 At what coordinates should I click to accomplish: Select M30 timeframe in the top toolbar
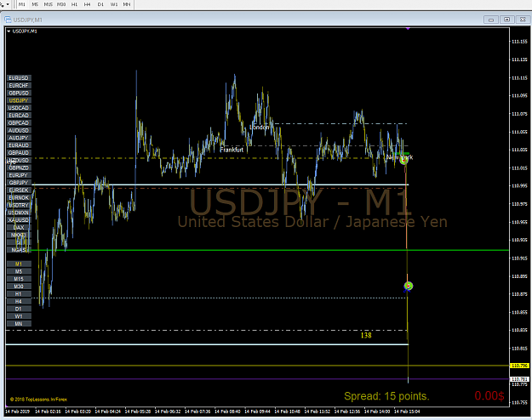coord(61,4)
